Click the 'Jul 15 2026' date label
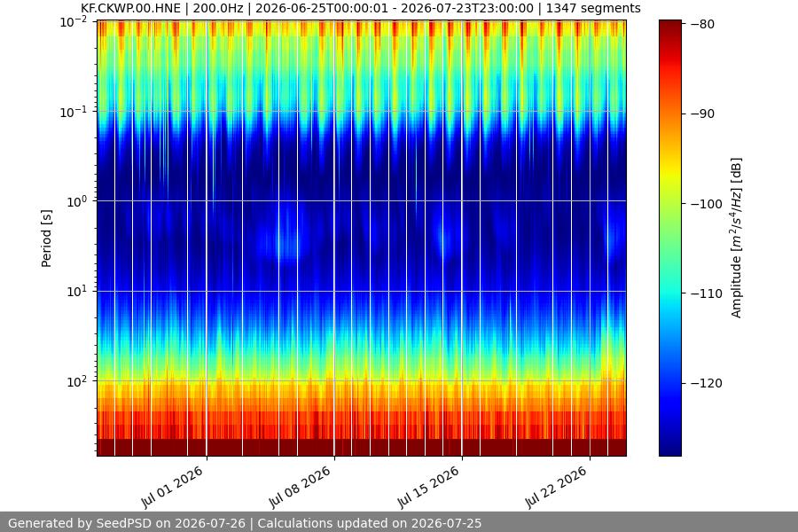This screenshot has width=798, height=532. [428, 487]
